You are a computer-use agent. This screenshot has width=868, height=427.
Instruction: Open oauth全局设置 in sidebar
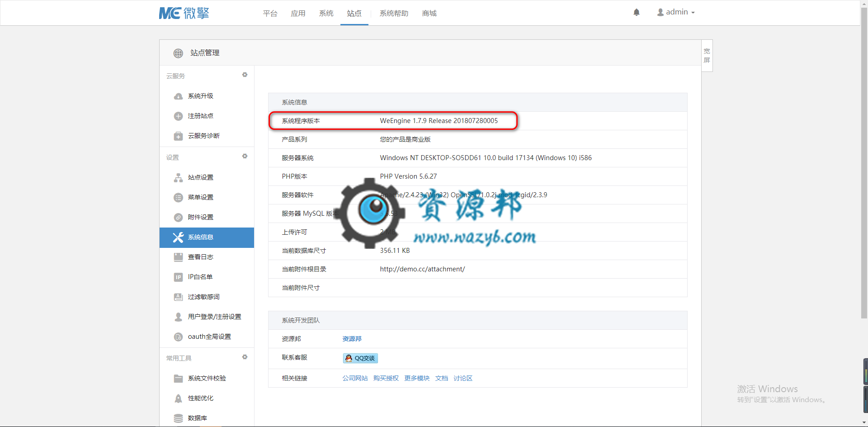point(209,337)
